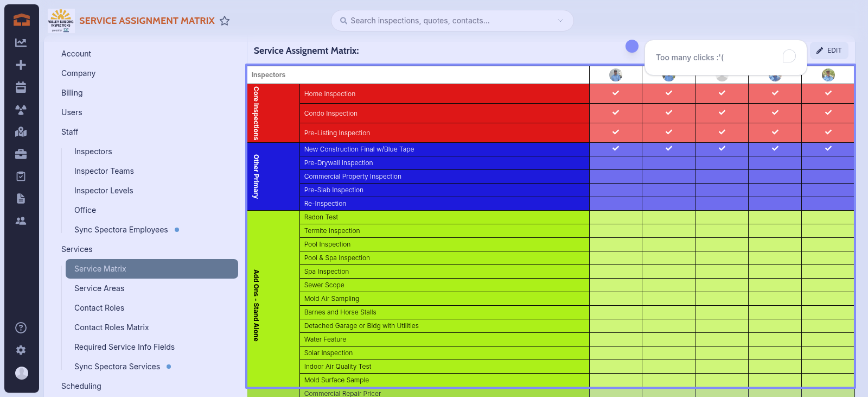Image resolution: width=868 pixels, height=397 pixels.
Task: Open the calendar icon in sidebar
Action: point(21,87)
